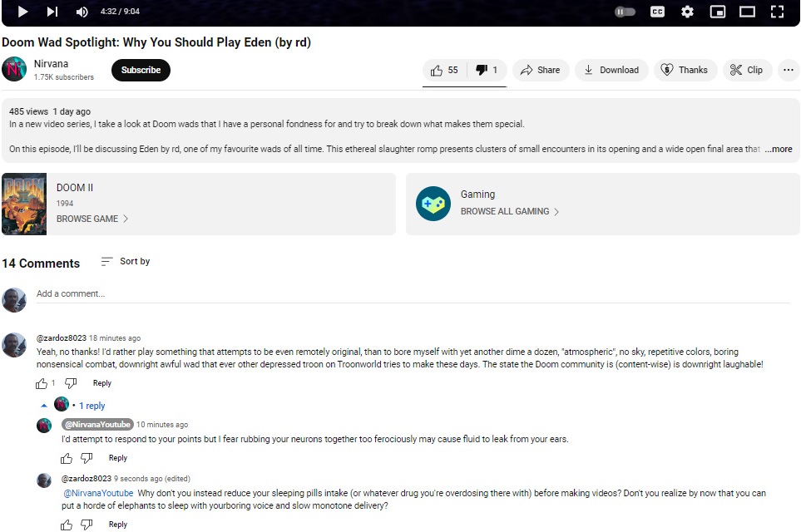
Task: Focus the Add a comment field
Action: click(x=413, y=294)
